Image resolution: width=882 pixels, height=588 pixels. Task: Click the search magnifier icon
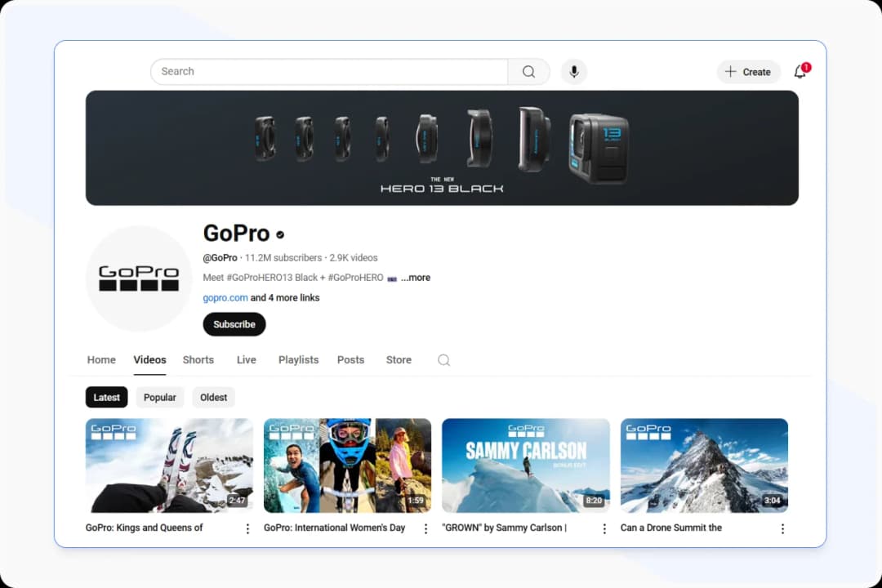coord(528,71)
